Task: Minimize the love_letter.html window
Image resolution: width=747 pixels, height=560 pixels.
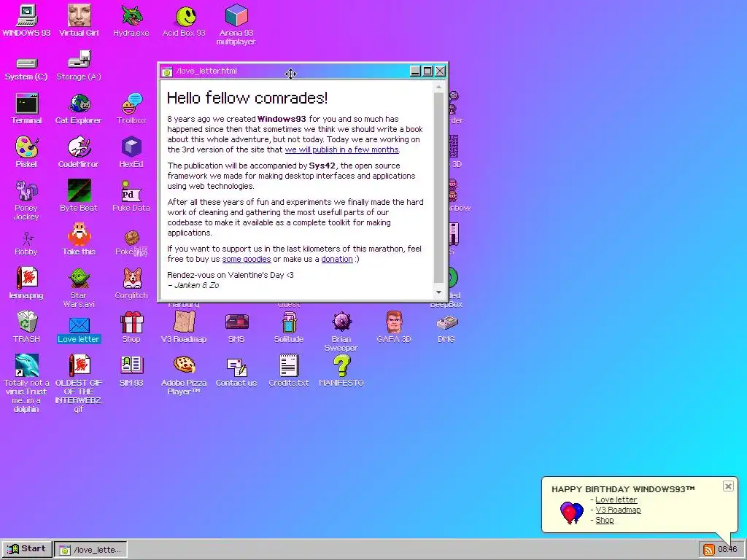Action: pos(415,71)
